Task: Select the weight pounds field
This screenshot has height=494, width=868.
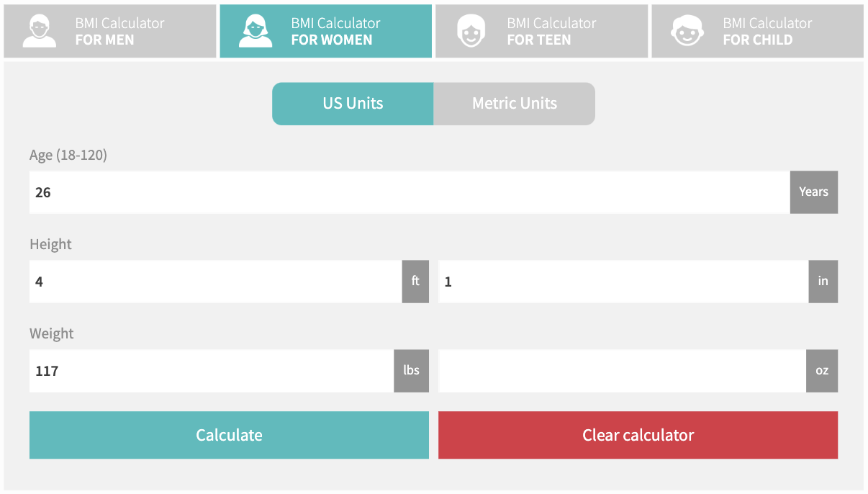Action: pyautogui.click(x=212, y=371)
